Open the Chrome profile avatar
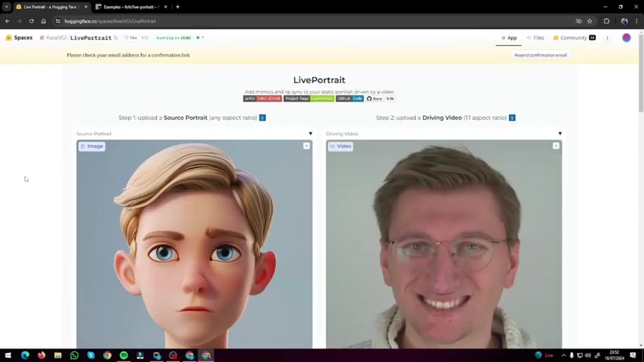 [624, 21]
